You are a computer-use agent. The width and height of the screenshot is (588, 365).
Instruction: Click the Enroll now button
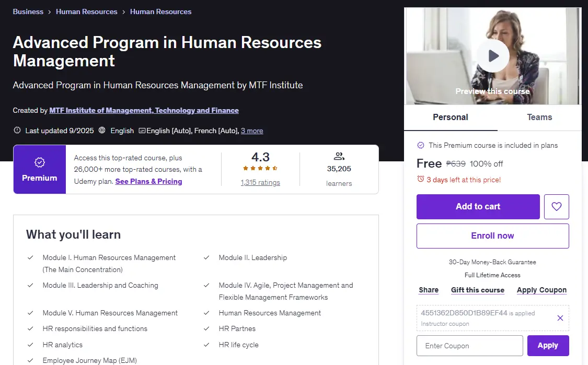[x=493, y=236]
